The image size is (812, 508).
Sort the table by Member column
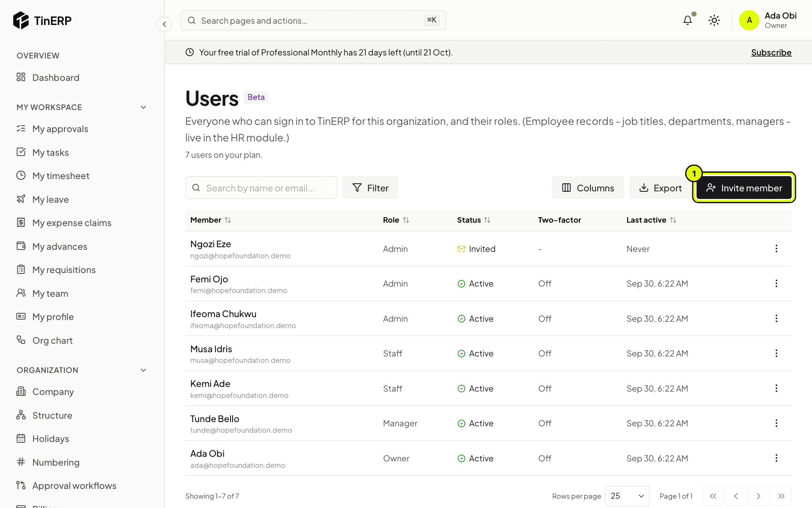[x=211, y=220]
